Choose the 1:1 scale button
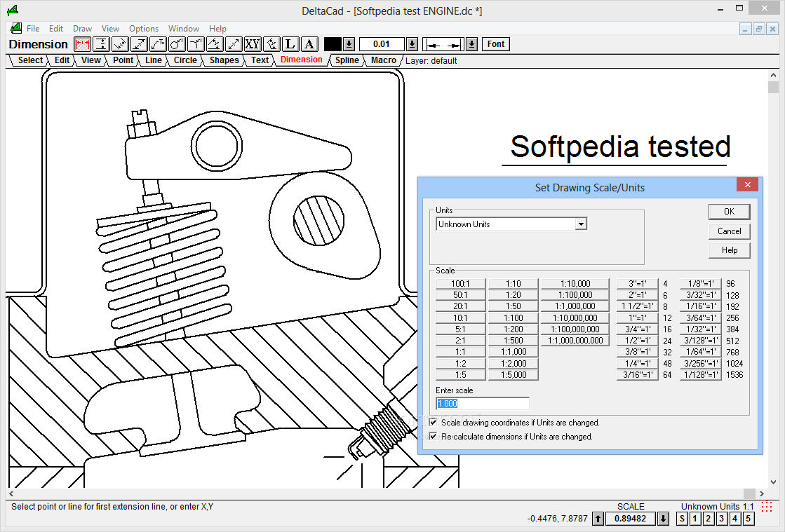This screenshot has width=785, height=532. [460, 352]
